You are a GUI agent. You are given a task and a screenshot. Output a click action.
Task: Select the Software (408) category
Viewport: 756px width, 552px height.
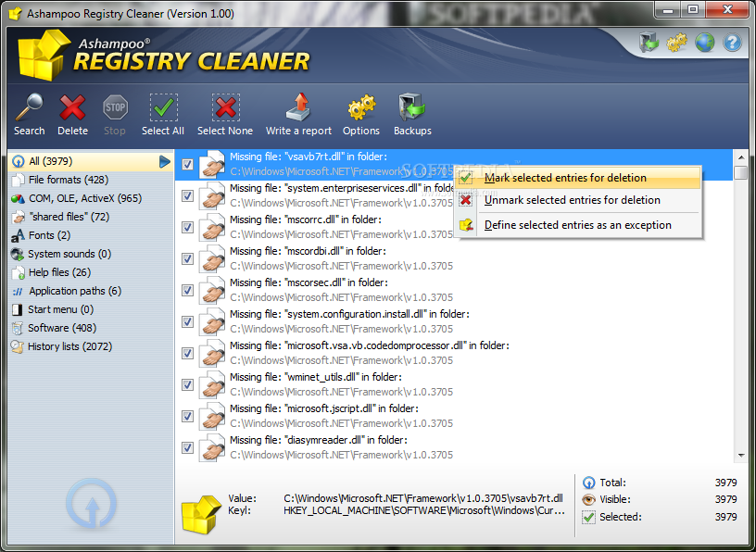91,328
